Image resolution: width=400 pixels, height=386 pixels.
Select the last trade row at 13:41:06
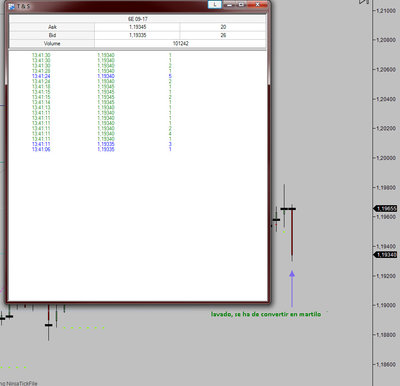102,149
